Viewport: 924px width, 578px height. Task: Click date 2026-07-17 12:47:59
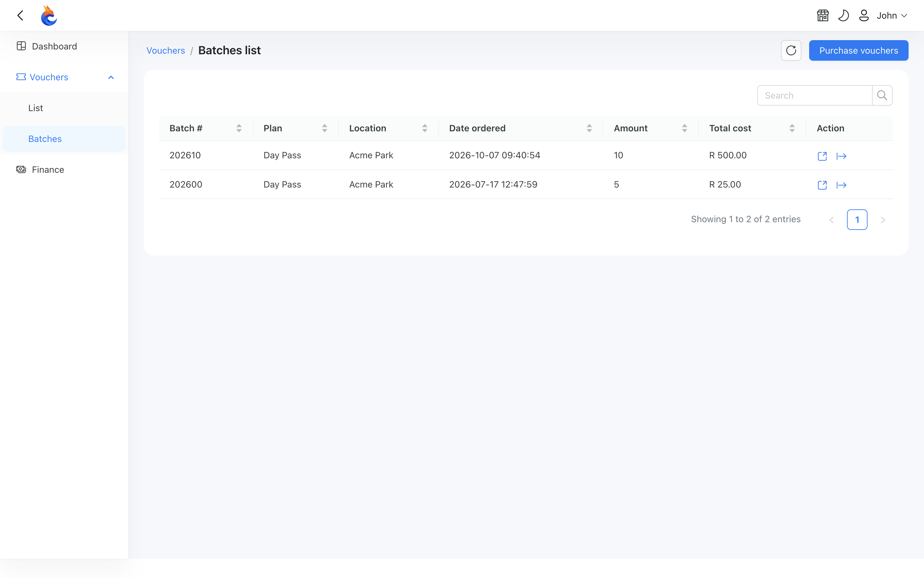coord(493,184)
